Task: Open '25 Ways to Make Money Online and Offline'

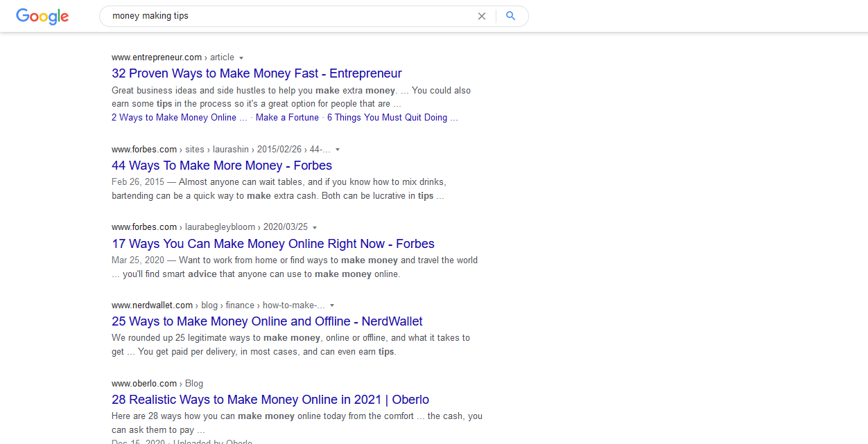Action: pyautogui.click(x=267, y=321)
